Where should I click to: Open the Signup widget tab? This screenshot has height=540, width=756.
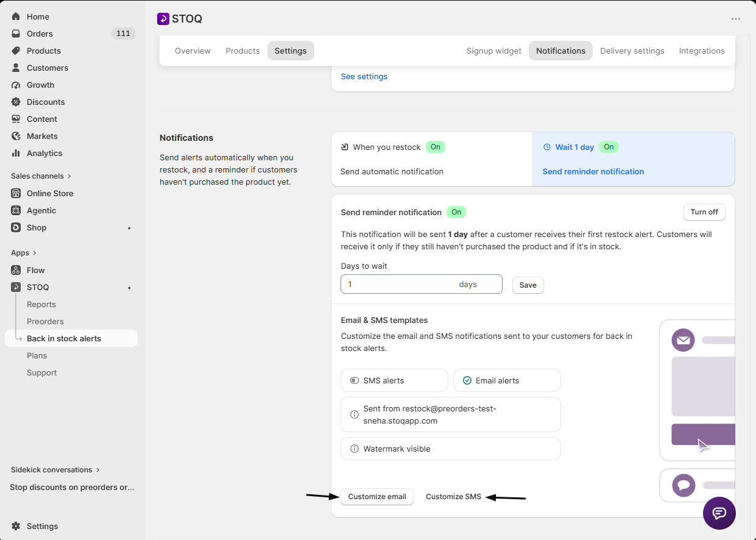tap(494, 51)
